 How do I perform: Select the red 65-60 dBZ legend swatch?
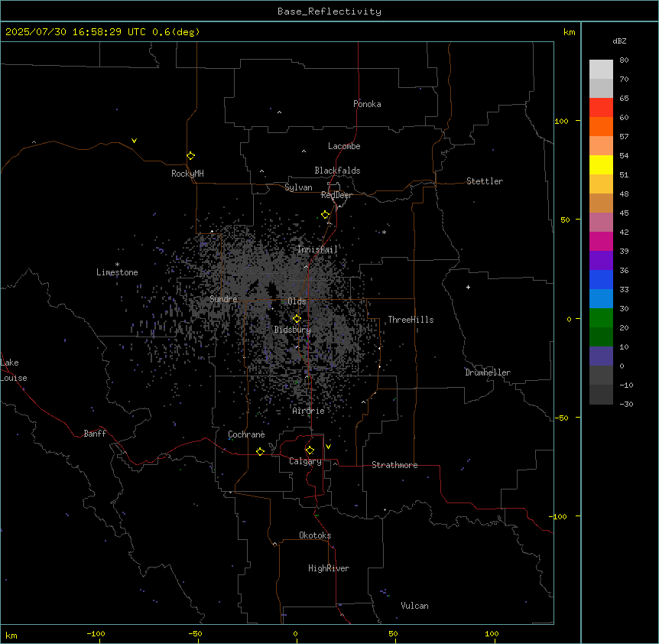pos(601,107)
